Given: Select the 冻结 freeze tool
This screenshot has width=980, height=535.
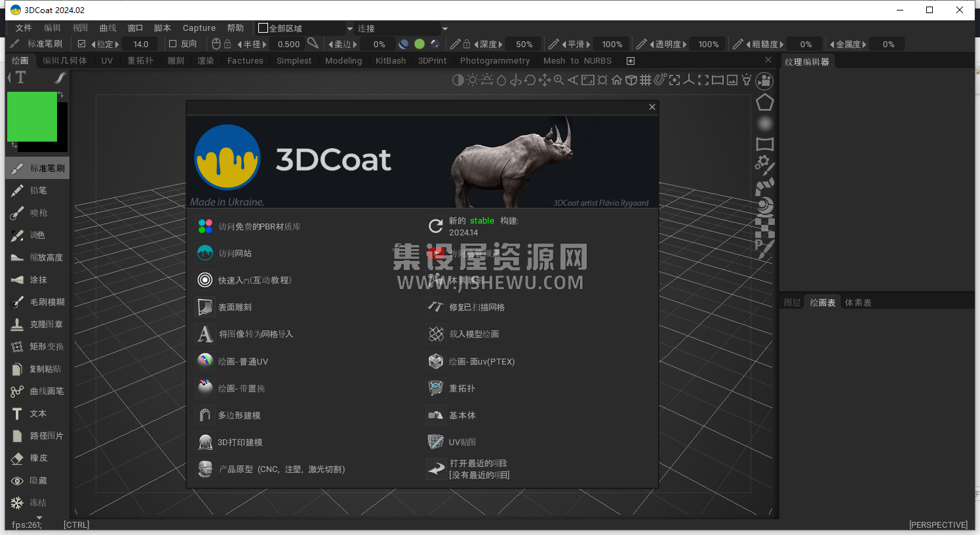Looking at the screenshot, I should click(x=37, y=503).
